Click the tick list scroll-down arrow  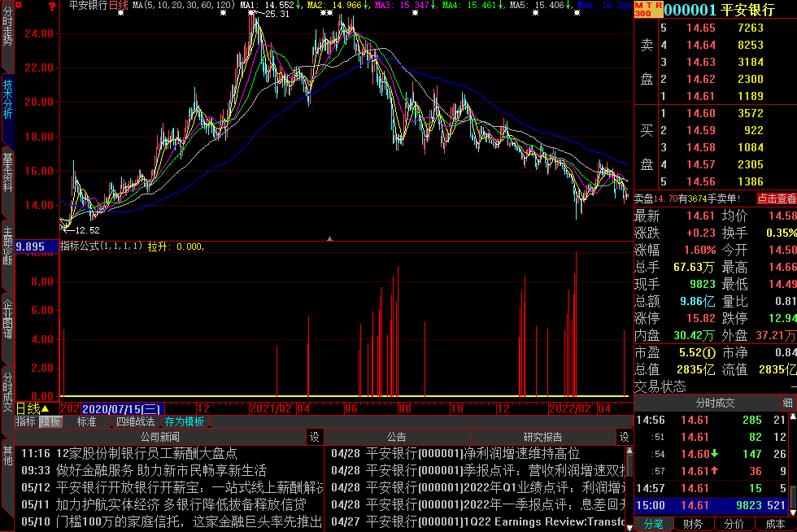tap(792, 512)
